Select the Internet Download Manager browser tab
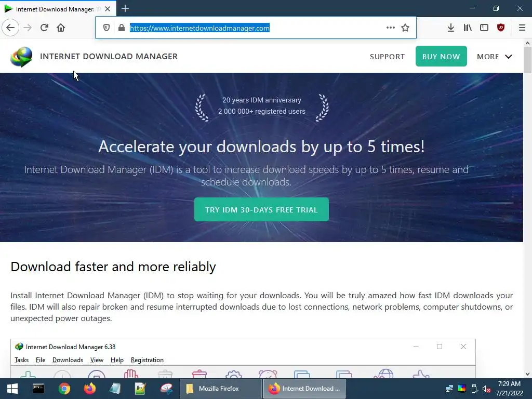 click(x=58, y=9)
